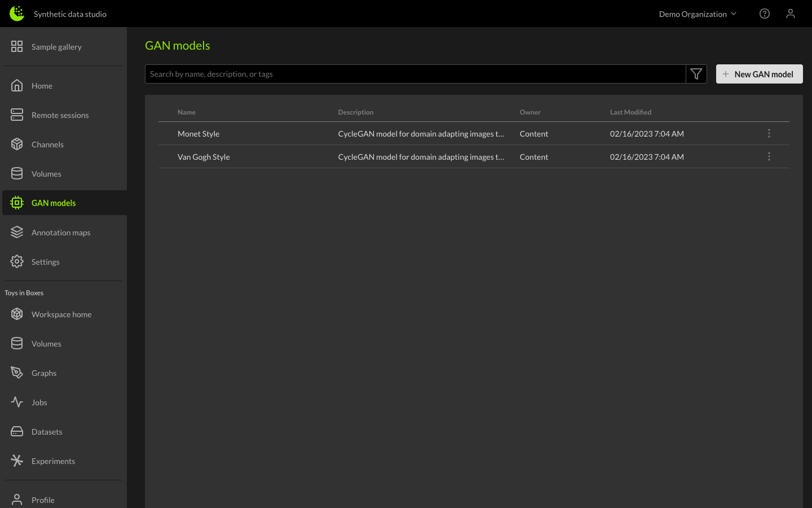Click the filter funnel icon
The height and width of the screenshot is (508, 812).
coord(696,74)
